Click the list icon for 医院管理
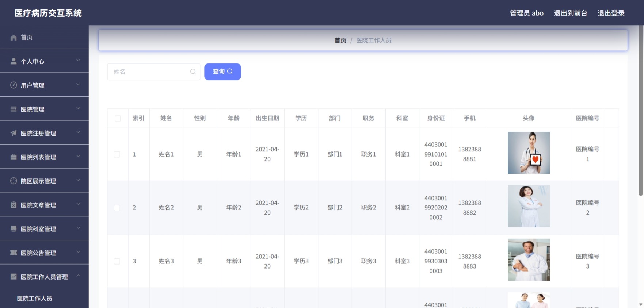 (14, 109)
